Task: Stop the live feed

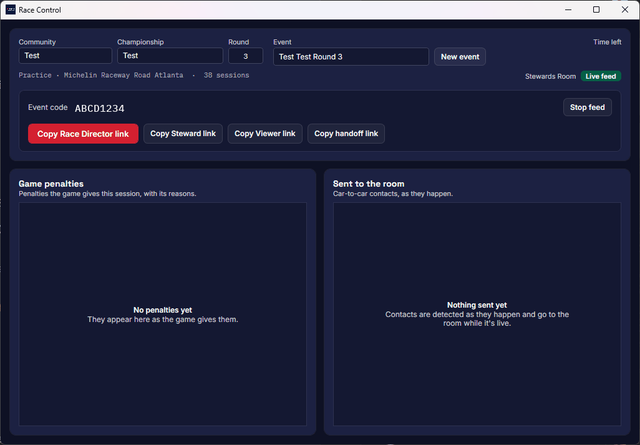Action: click(x=587, y=107)
